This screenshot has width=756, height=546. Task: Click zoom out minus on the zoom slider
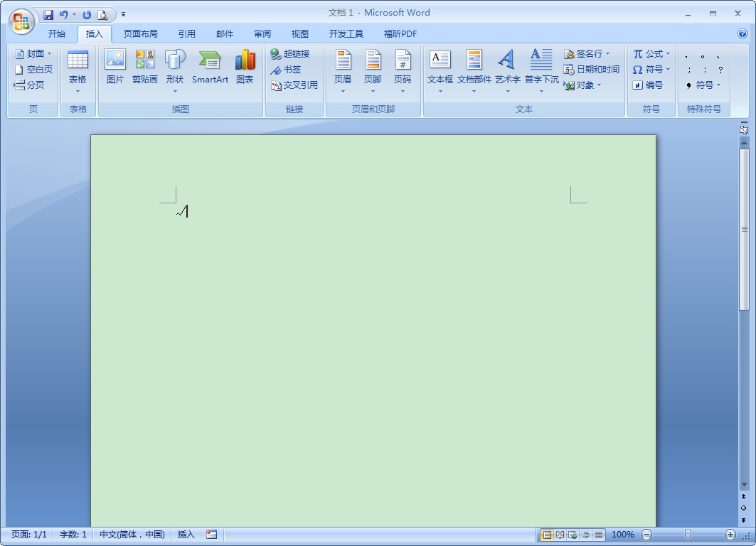tap(646, 534)
